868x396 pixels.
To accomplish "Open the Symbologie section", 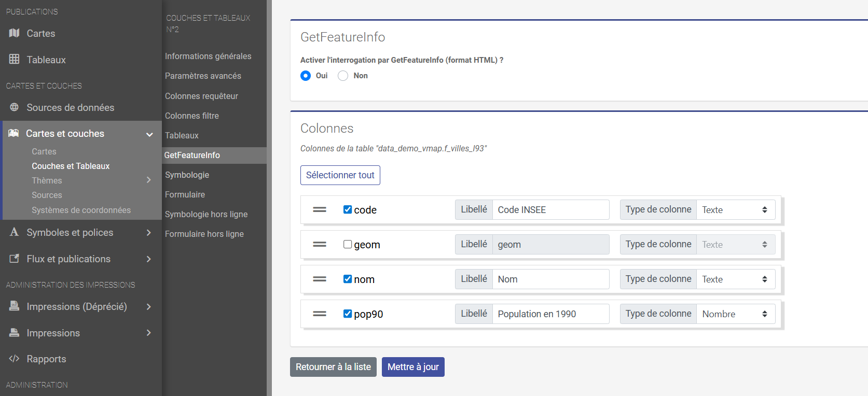I will (x=187, y=175).
